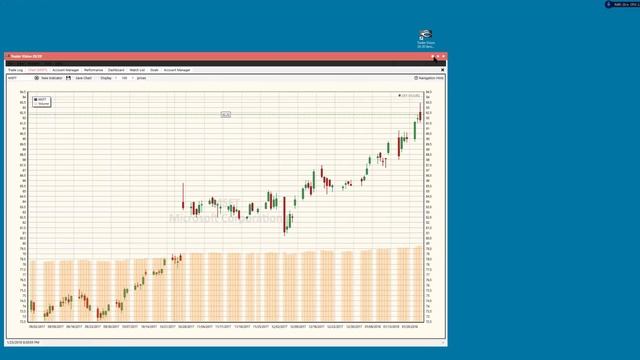Viewport: 640px width, 360px height.
Task: Open the Dashboard tab
Action: coord(116,70)
